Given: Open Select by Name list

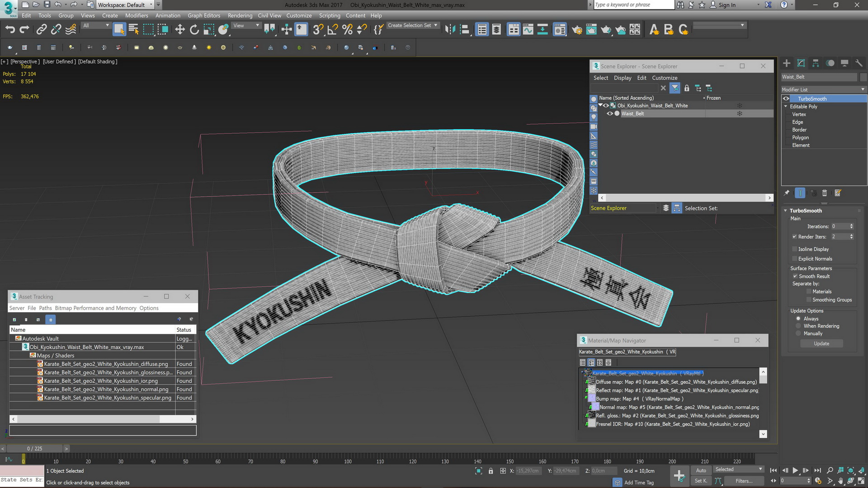Looking at the screenshot, I should click(133, 30).
